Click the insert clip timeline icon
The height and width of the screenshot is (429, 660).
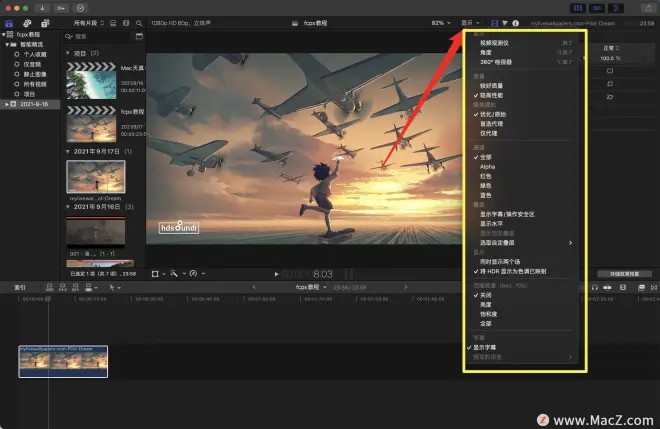point(63,287)
